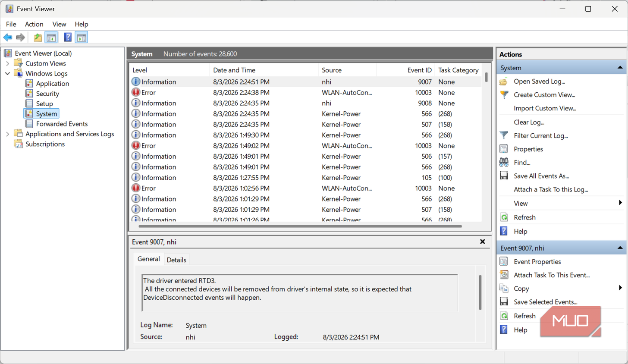Toggle Show/Hide Action Pane toolbar icon
Screen dimensions: 628x364
(x=82, y=38)
